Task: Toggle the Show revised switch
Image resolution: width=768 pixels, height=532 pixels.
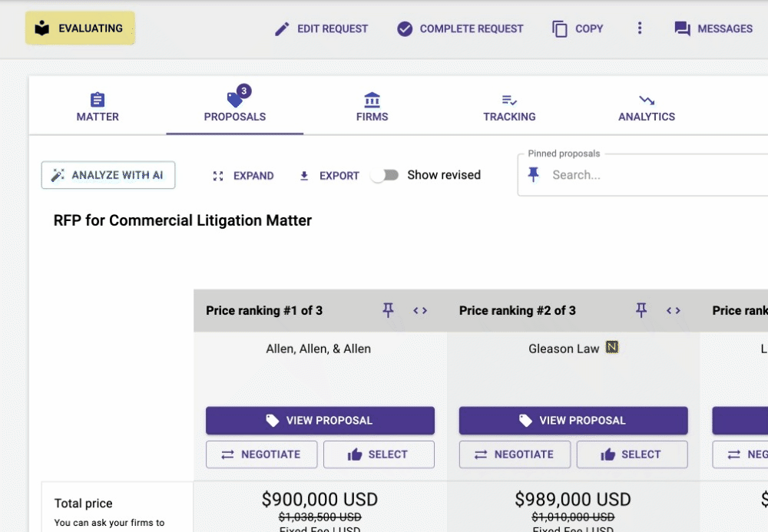Action: [x=385, y=175]
